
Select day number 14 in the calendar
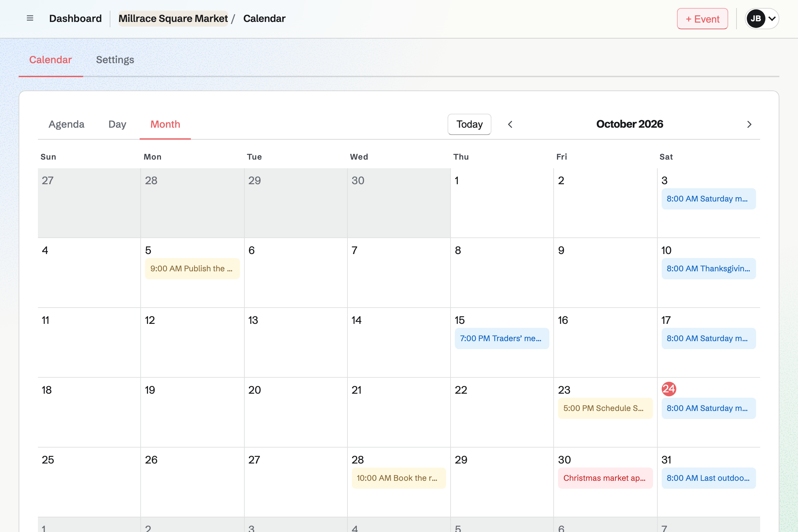click(356, 320)
